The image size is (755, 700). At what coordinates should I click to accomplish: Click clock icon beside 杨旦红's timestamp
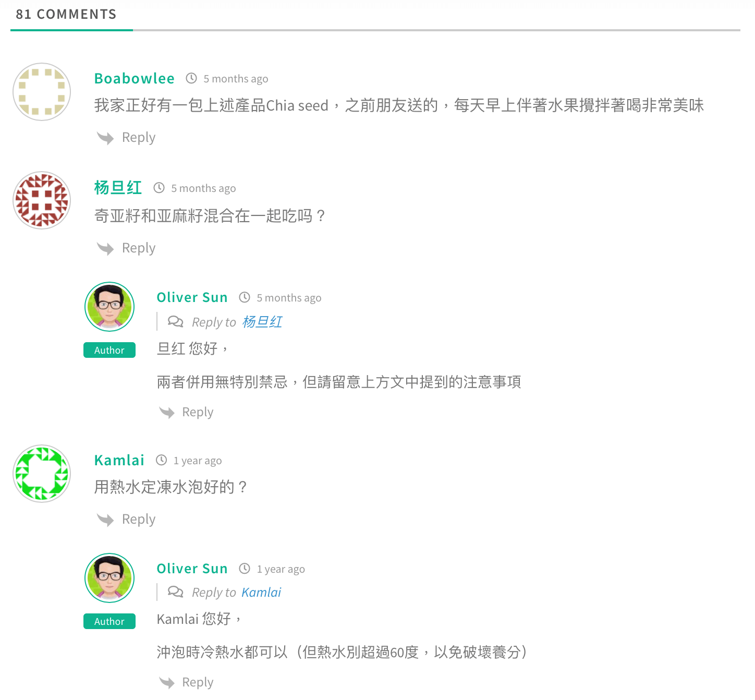[159, 188]
